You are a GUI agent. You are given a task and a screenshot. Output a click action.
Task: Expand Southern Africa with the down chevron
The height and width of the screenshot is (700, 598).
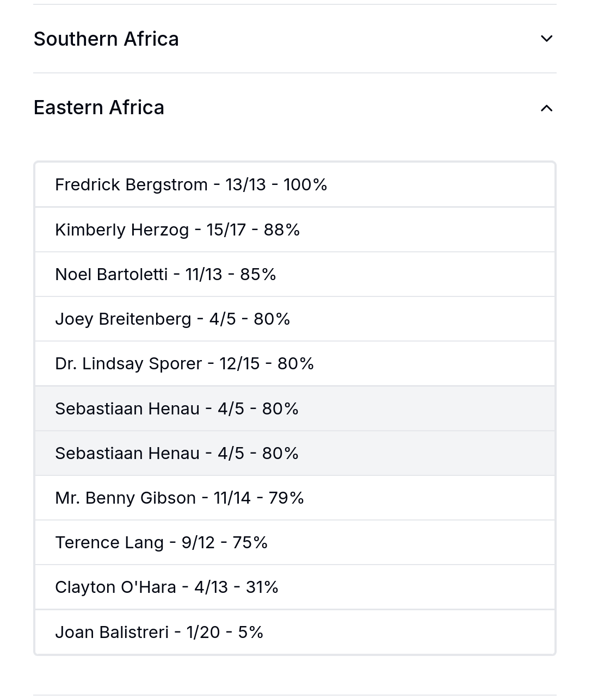[x=546, y=39]
